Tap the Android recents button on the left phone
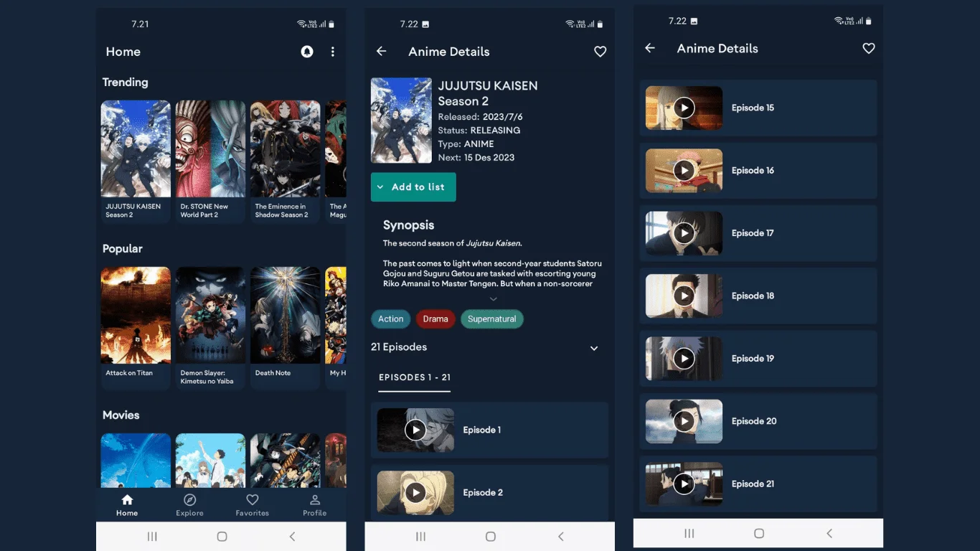 coord(152,537)
